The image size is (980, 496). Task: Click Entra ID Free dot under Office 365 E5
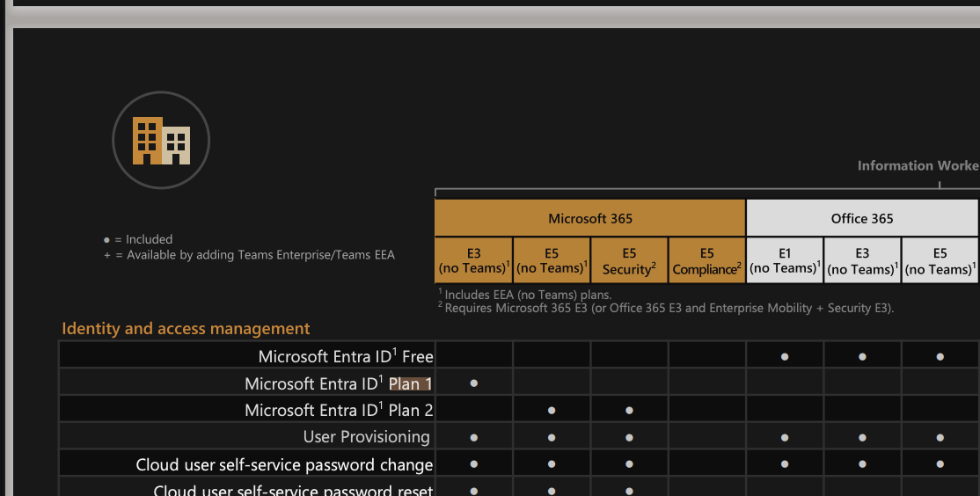(x=940, y=357)
